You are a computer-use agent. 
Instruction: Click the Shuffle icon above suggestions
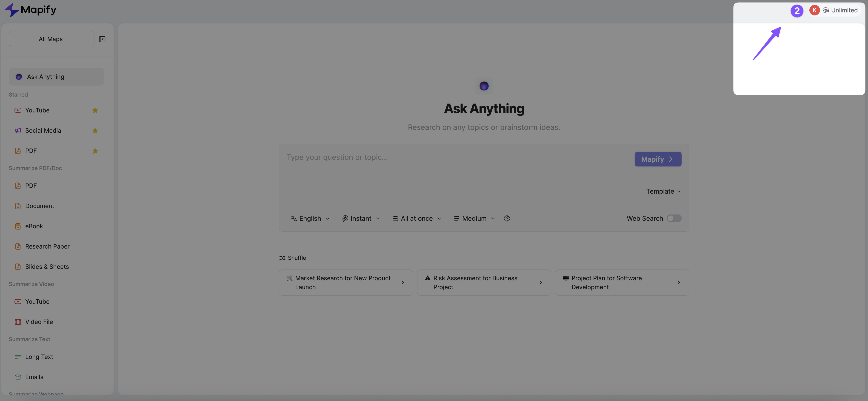[282, 258]
